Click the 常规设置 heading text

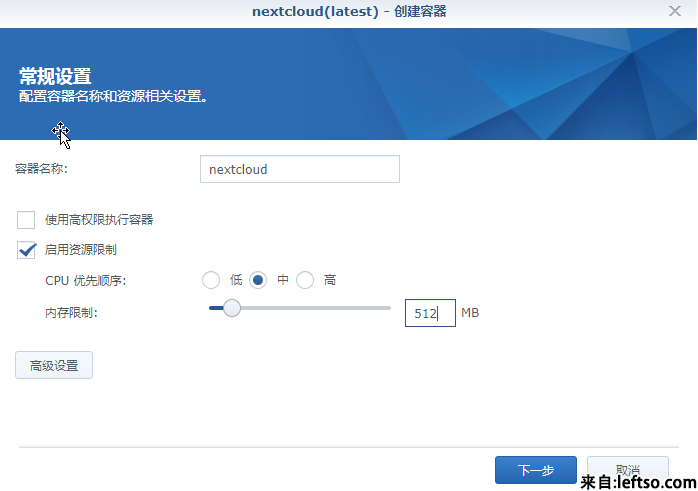click(55, 76)
